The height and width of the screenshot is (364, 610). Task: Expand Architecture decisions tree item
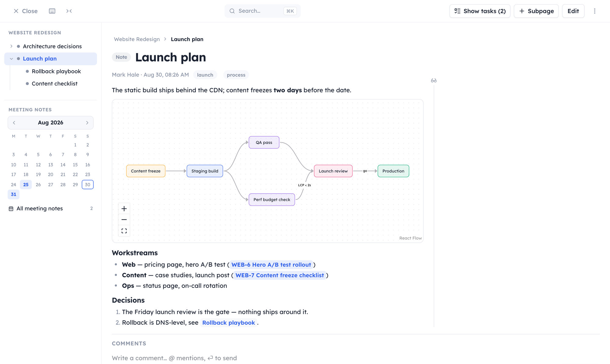pos(11,46)
